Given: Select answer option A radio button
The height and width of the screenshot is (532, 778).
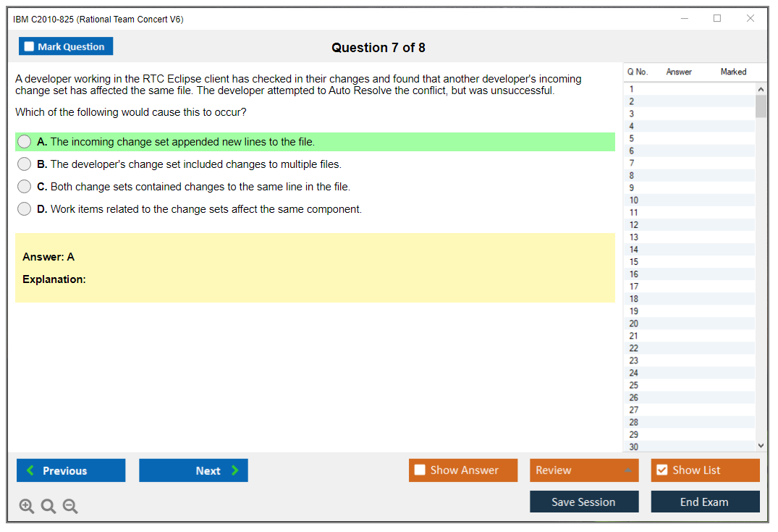Looking at the screenshot, I should tap(25, 142).
